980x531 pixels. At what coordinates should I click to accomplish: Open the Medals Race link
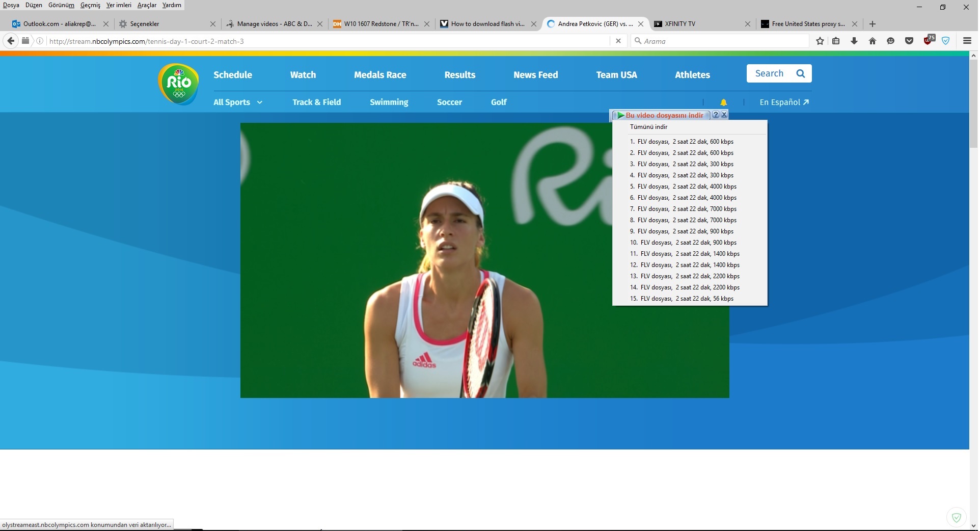click(380, 74)
